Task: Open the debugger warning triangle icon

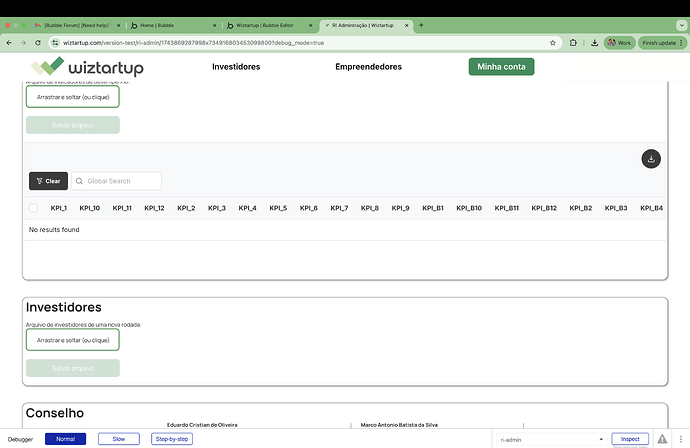Action: [662, 439]
